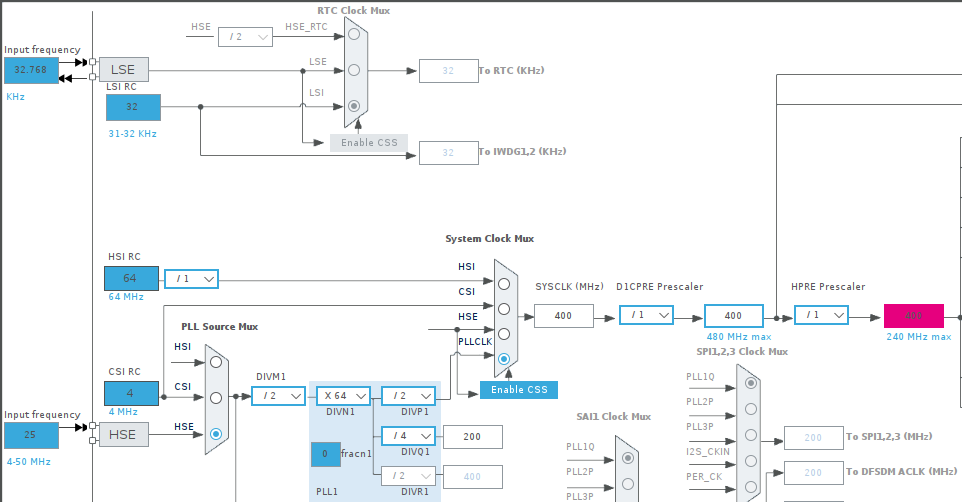Expand the DIVP1 divider dropdown
The width and height of the screenshot is (962, 502).
click(x=409, y=396)
